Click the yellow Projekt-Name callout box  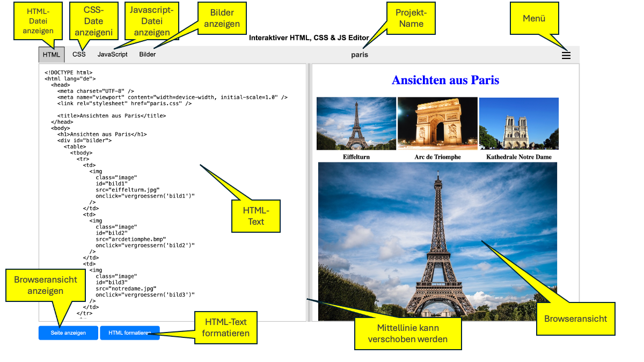tap(411, 18)
